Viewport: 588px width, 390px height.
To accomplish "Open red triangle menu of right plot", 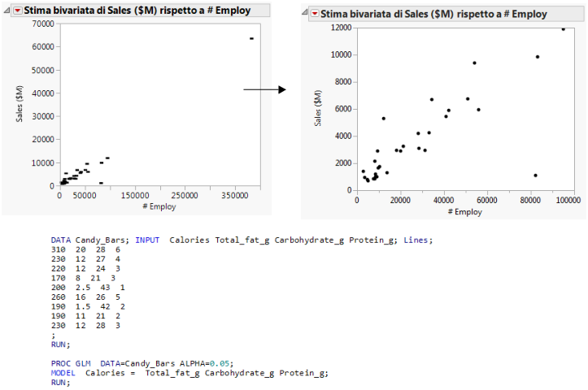I will 315,14.
